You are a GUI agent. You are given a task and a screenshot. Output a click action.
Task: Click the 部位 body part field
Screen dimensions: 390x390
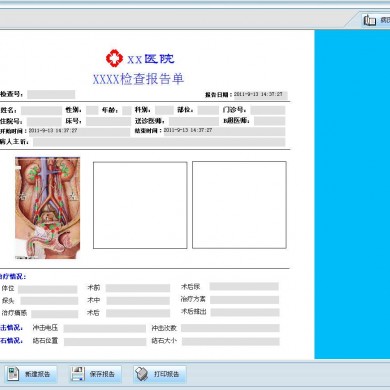point(208,110)
